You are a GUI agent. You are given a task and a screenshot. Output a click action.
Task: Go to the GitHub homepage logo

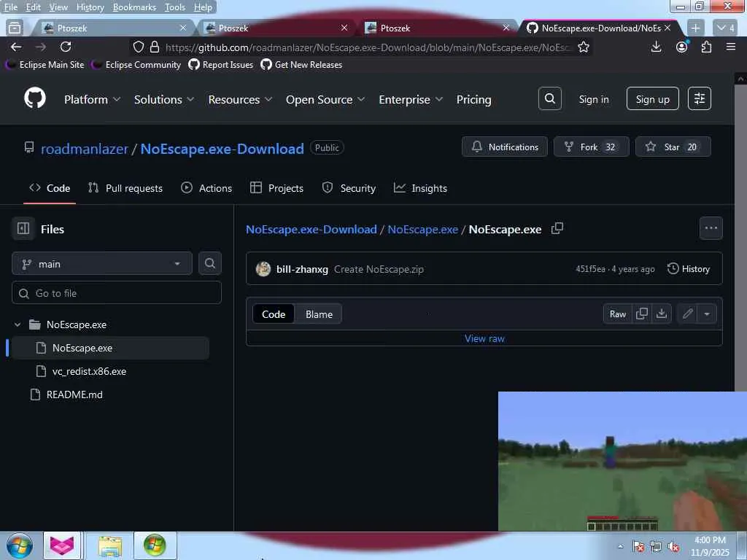point(35,98)
